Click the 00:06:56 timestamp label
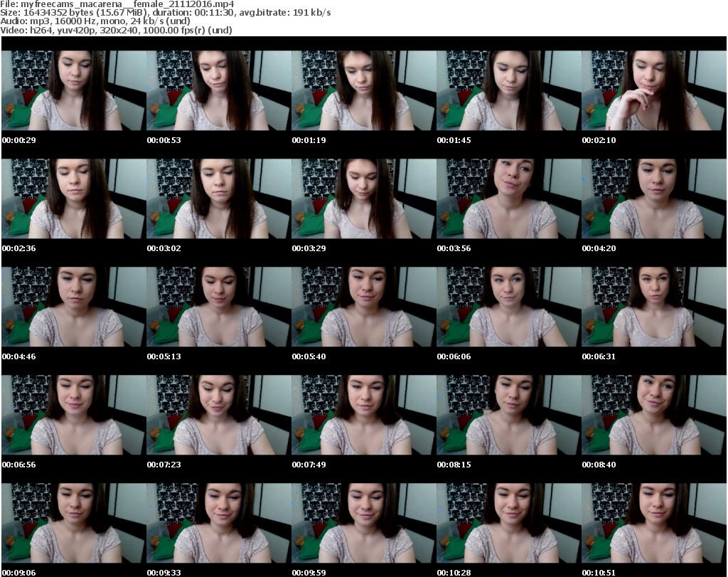 click(x=19, y=465)
